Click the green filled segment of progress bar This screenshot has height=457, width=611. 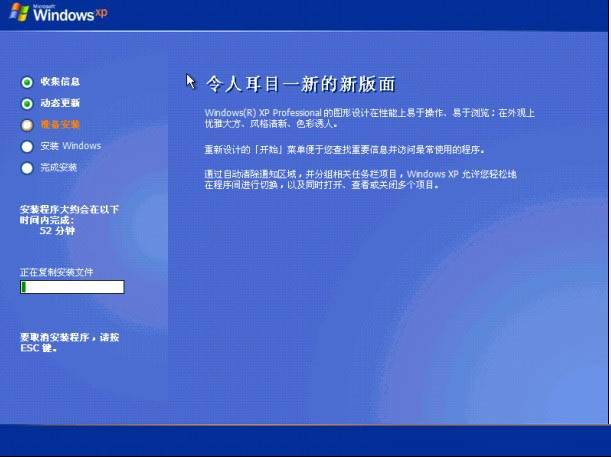(24, 287)
